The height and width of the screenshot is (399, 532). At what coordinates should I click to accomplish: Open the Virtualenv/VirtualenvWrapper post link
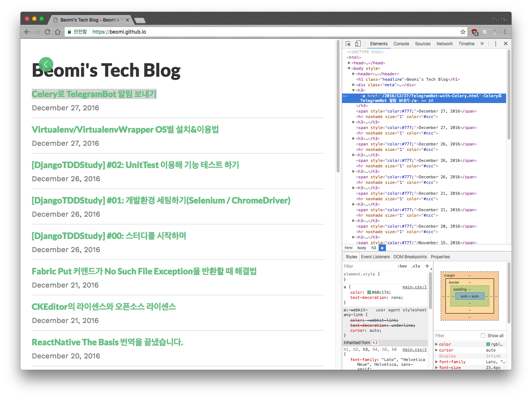[125, 130]
